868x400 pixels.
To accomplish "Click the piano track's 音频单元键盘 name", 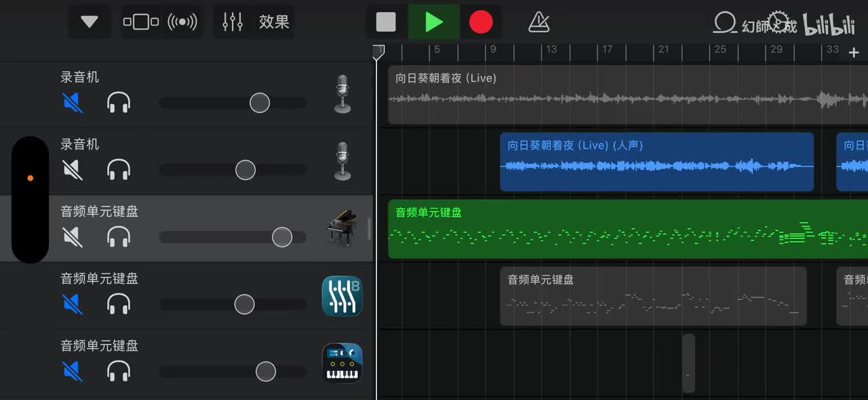I will click(100, 212).
